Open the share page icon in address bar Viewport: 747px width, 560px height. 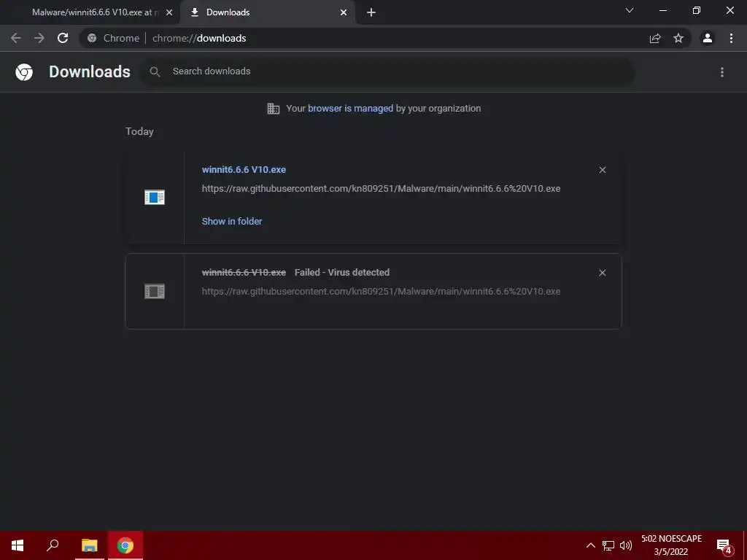click(655, 38)
